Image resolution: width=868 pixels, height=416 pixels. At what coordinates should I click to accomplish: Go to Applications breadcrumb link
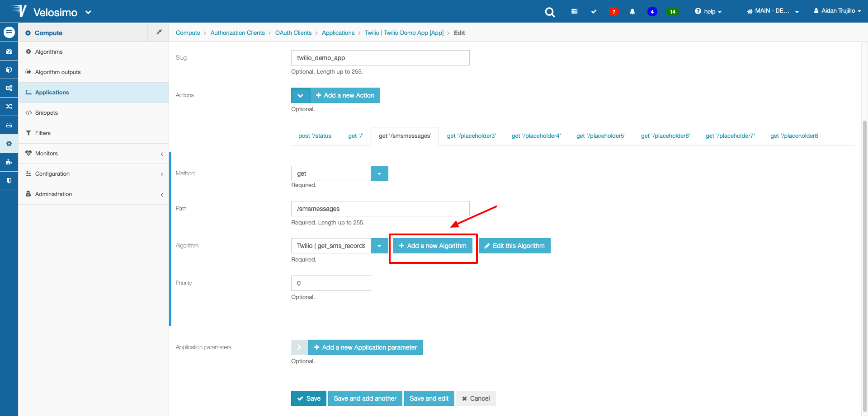pyautogui.click(x=338, y=33)
